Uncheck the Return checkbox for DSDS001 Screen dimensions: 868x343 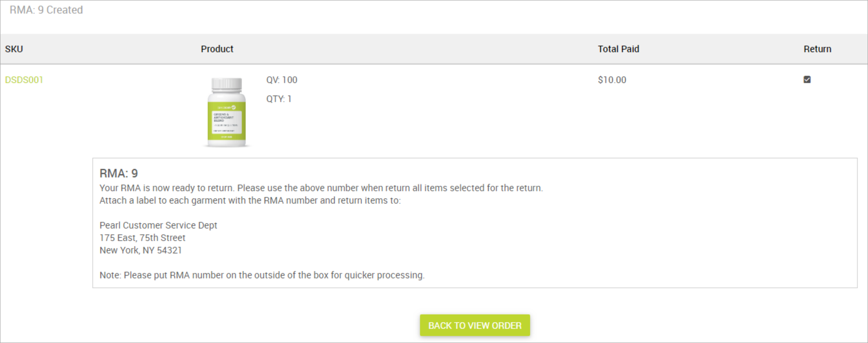pyautogui.click(x=807, y=80)
